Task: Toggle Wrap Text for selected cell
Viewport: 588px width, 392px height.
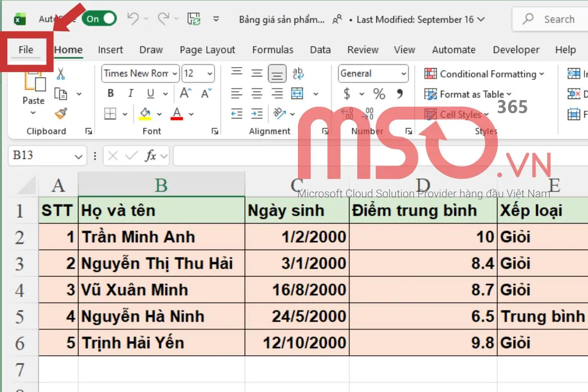Action: click(297, 73)
